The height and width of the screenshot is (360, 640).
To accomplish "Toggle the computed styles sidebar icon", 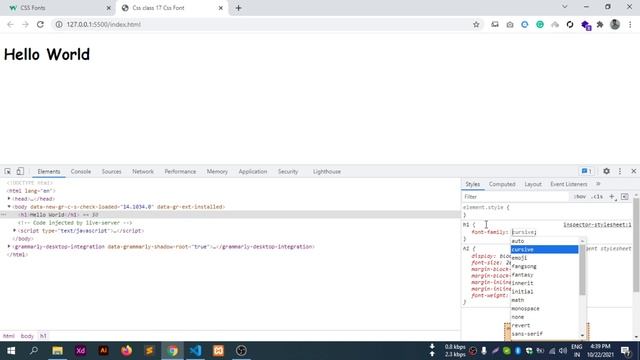I will 624,197.
